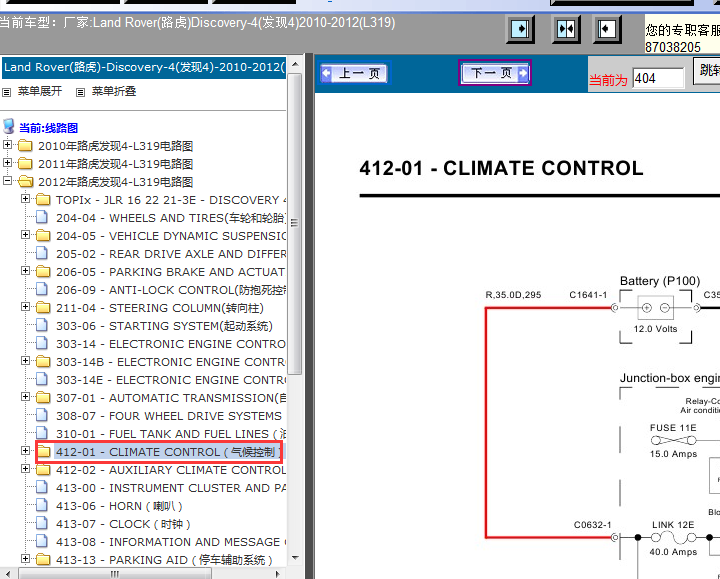Image resolution: width=720 pixels, height=579 pixels.
Task: Click the 204-05 Vehicle Dynamic Suspension folder icon
Action: tap(43, 235)
